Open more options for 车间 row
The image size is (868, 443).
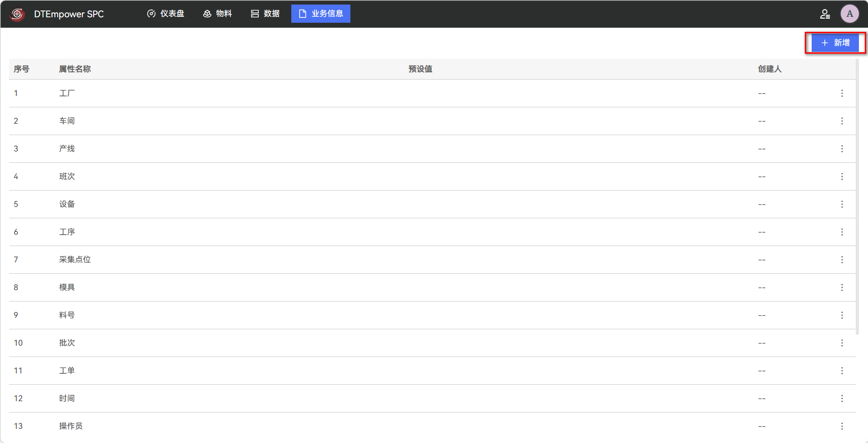[x=842, y=121]
